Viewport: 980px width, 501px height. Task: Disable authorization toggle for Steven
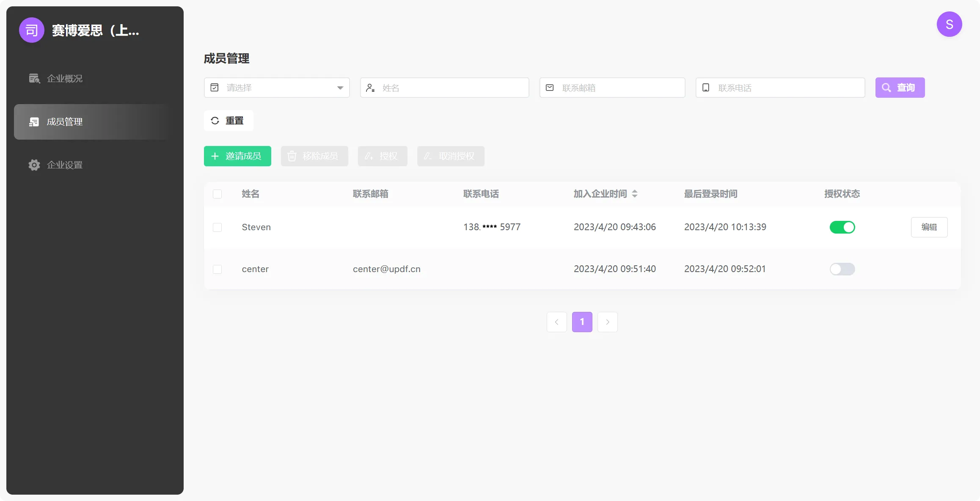click(842, 227)
